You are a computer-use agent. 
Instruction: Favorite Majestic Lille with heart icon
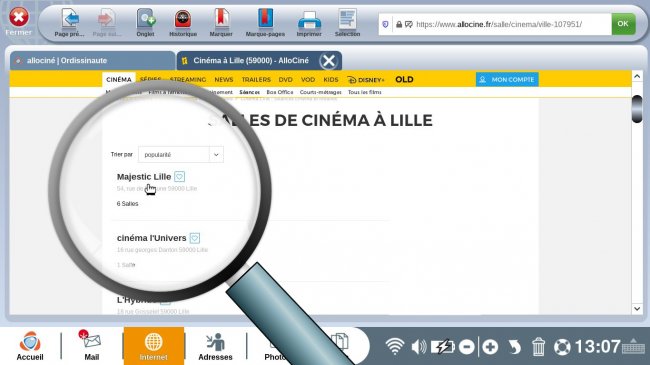point(179,177)
